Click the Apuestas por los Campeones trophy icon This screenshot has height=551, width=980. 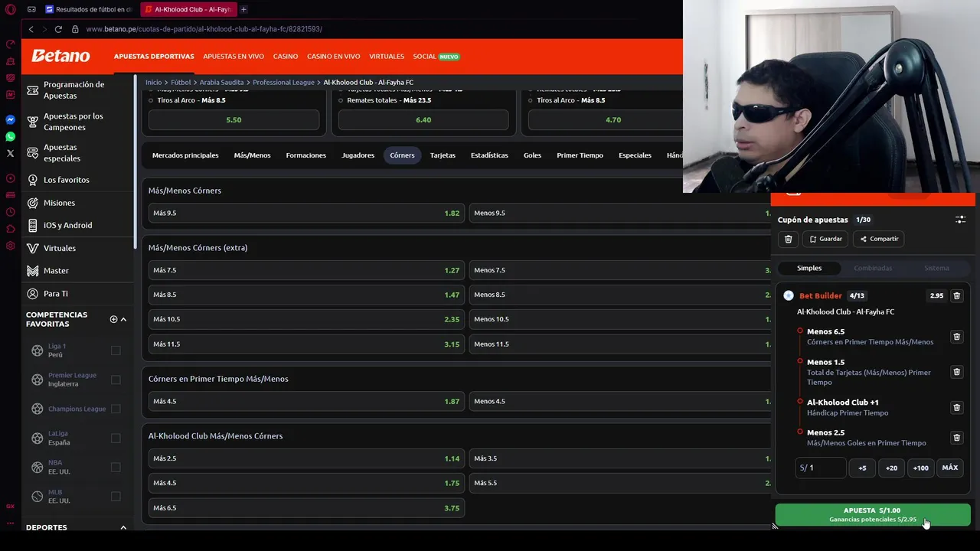tap(32, 122)
